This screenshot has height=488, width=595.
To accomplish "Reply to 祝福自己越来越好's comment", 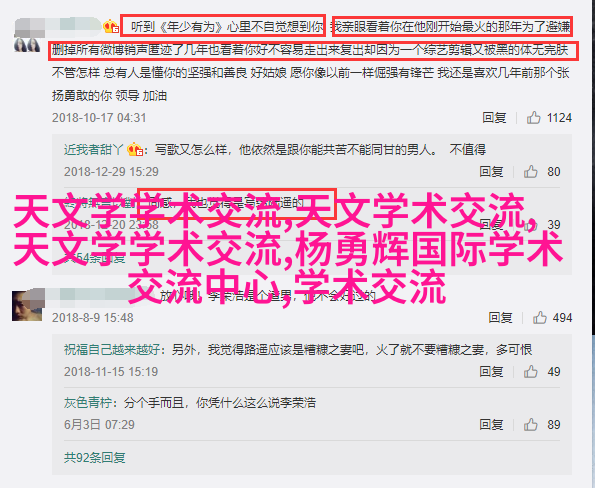I will click(x=491, y=372).
